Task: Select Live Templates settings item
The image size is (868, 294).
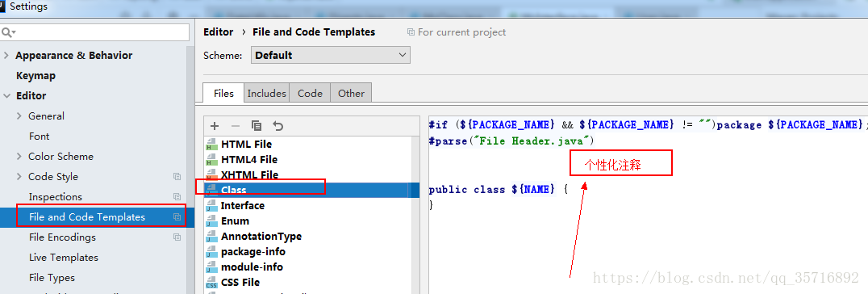Action: click(64, 258)
